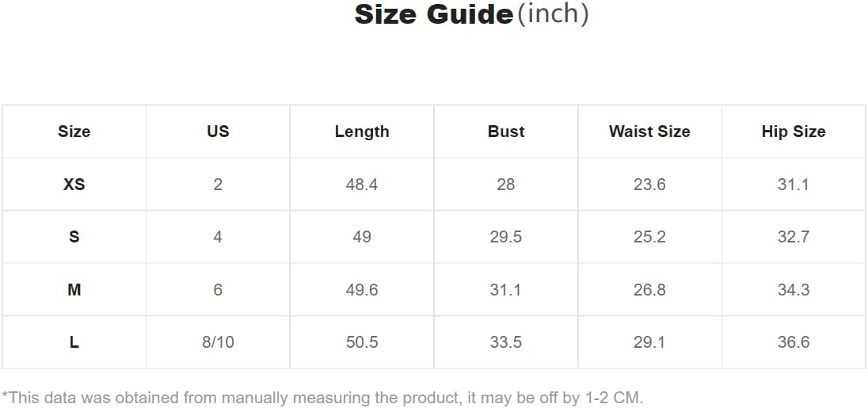
Task: Select the (inch) unit label
Action: [553, 14]
